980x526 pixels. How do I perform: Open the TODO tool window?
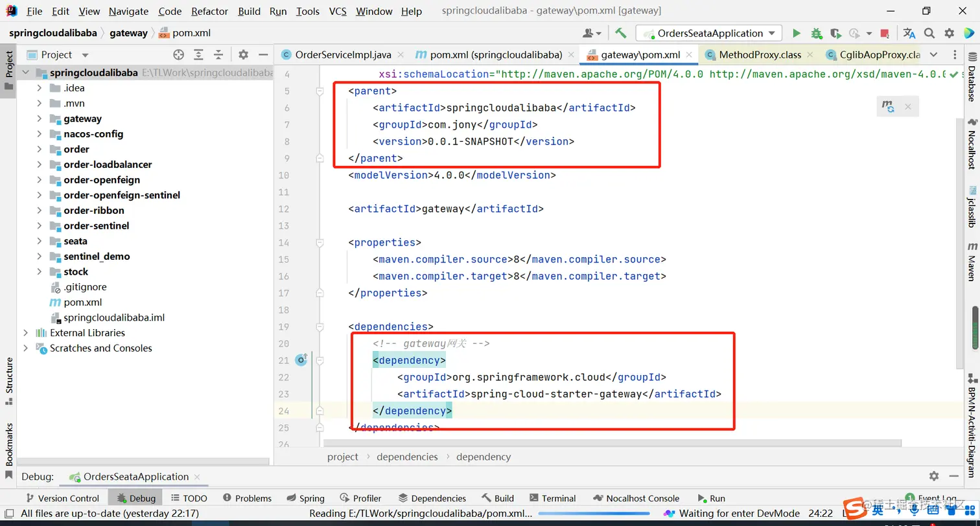click(x=189, y=498)
